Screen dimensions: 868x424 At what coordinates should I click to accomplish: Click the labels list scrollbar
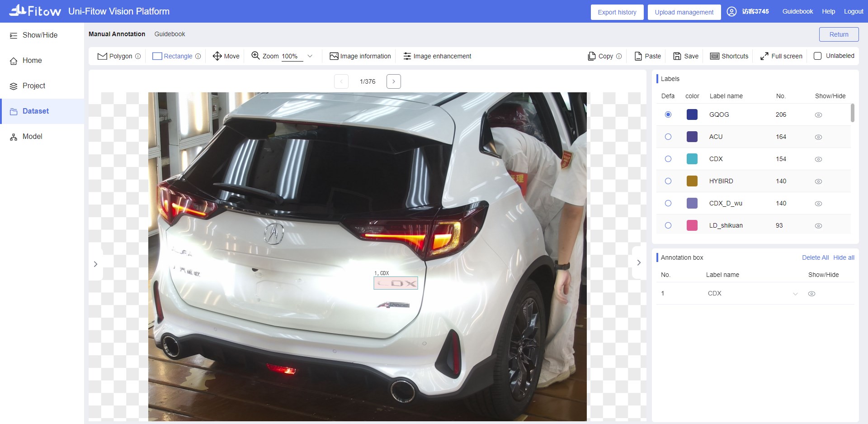point(853,113)
